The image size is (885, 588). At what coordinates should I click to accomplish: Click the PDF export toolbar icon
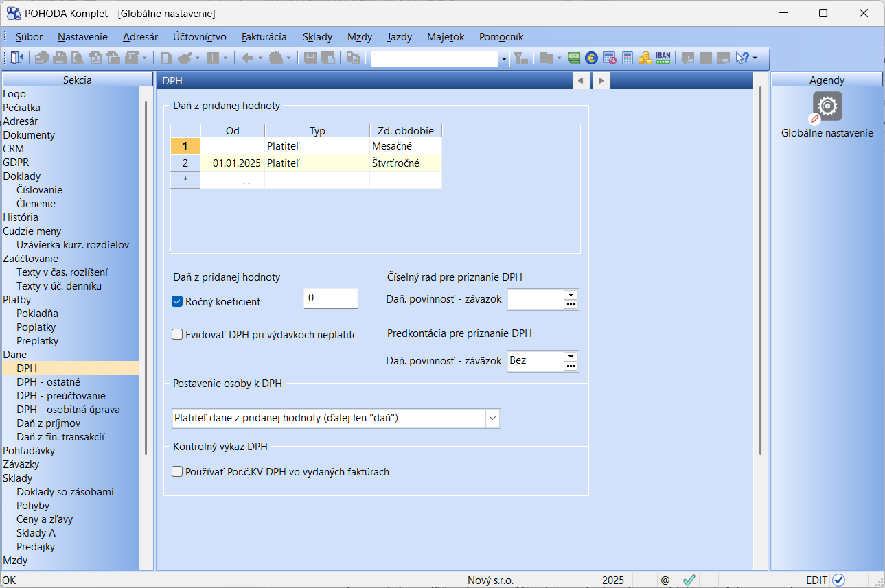(95, 58)
